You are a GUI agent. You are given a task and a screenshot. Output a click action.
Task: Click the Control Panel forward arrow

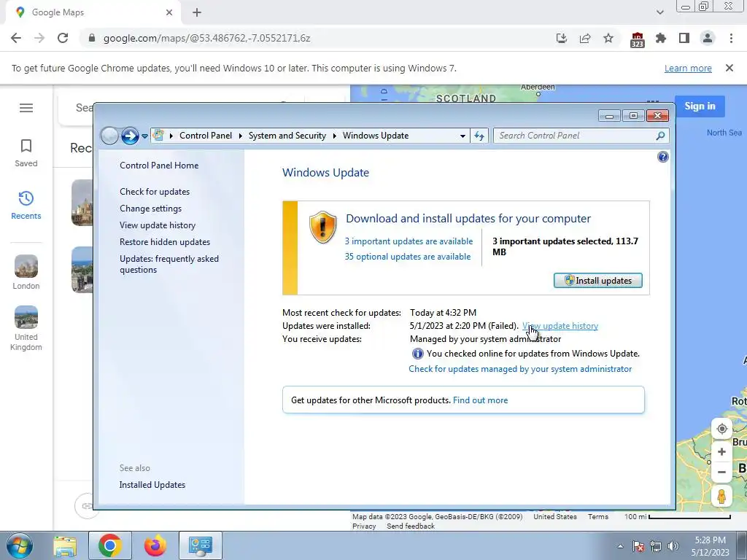pyautogui.click(x=130, y=136)
